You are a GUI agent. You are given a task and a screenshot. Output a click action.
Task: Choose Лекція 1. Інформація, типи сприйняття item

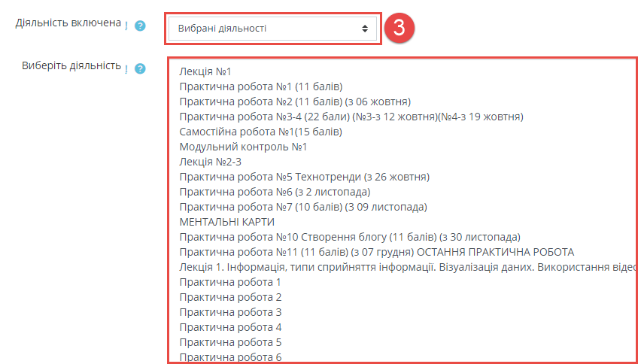click(406, 267)
